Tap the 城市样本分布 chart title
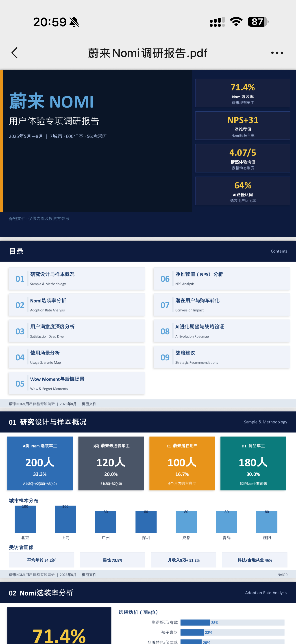296x644 pixels. (x=24, y=501)
